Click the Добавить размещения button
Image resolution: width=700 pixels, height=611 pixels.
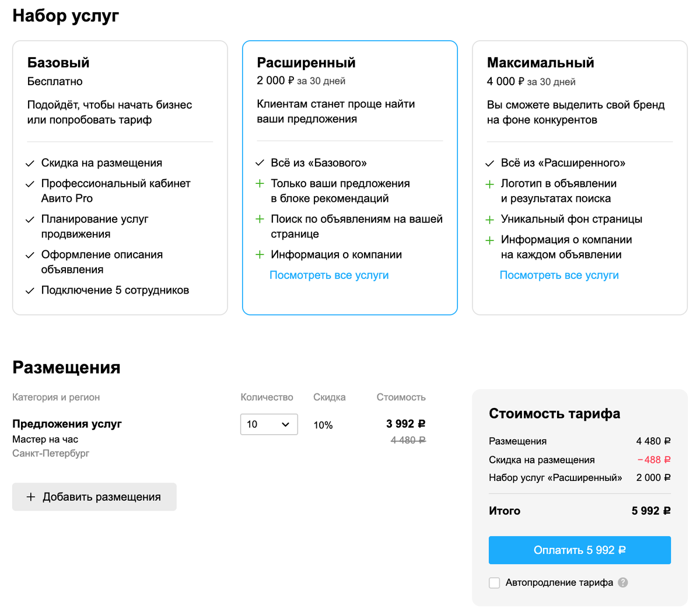[x=94, y=497]
